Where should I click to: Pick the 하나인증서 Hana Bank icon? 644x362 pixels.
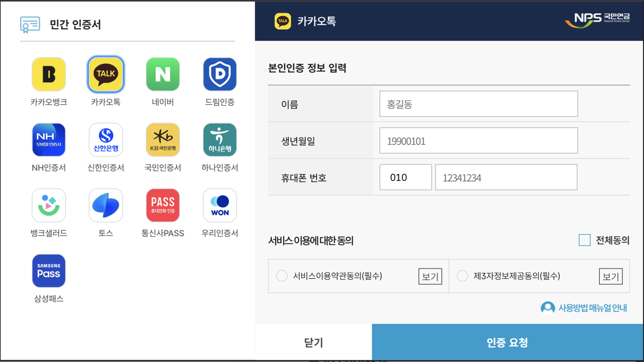coord(220,140)
